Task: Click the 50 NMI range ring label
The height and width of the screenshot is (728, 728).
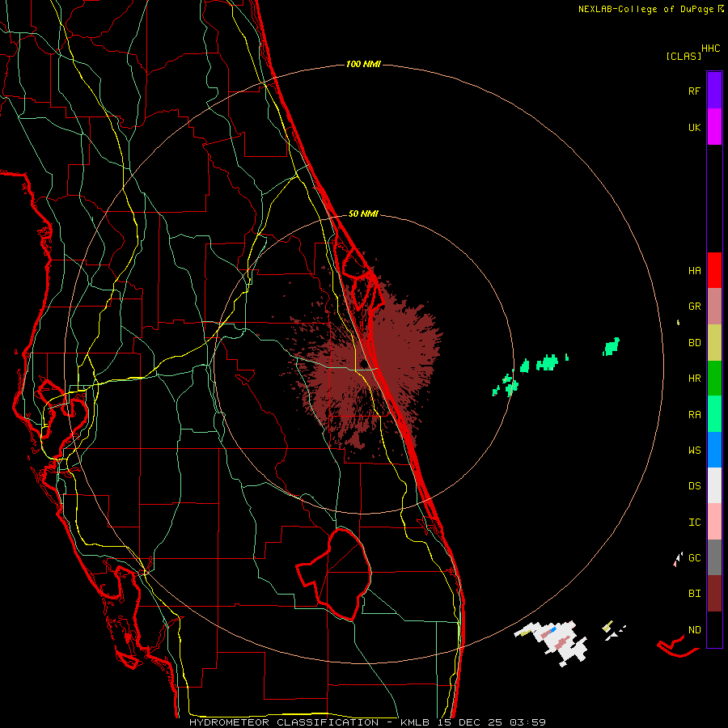Action: 363,214
